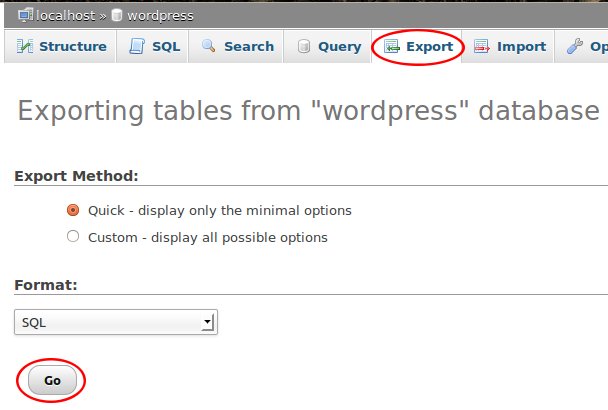Screen dimensions: 608x410
Task: Click the localhost breadcrumb link
Action: tap(66, 16)
